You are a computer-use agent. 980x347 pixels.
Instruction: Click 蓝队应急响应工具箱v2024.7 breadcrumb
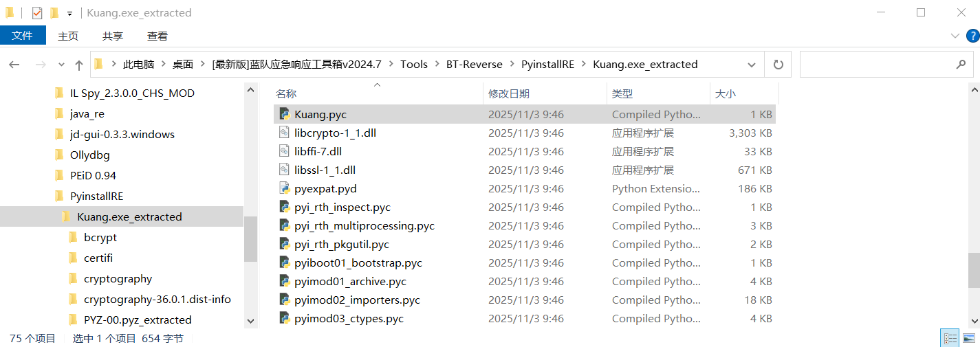[297, 64]
